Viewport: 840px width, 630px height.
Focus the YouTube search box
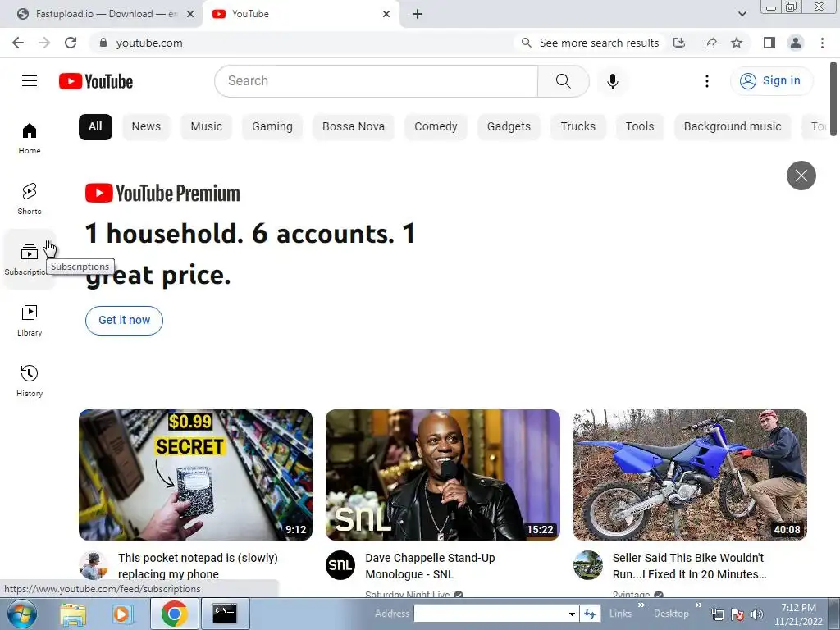[x=376, y=81]
